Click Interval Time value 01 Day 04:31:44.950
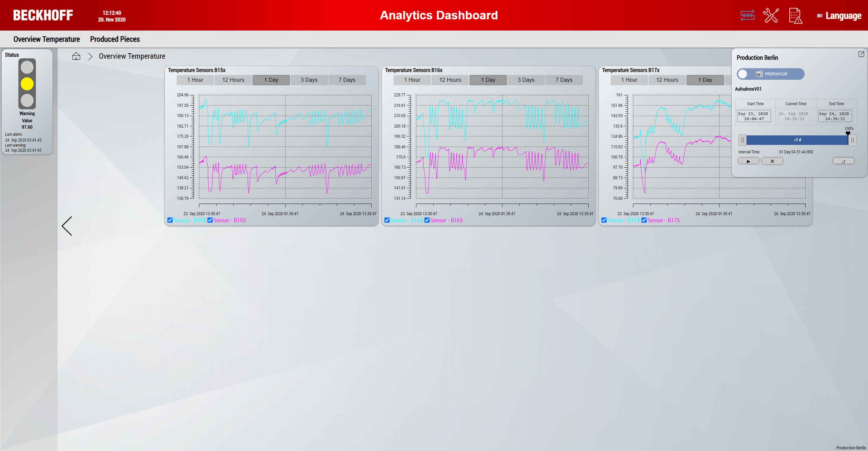Screen dimensions: 868x451 pos(796,152)
